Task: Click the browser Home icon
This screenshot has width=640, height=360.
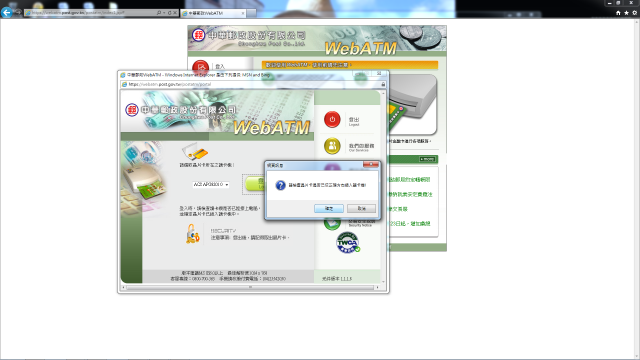Action: click(618, 13)
